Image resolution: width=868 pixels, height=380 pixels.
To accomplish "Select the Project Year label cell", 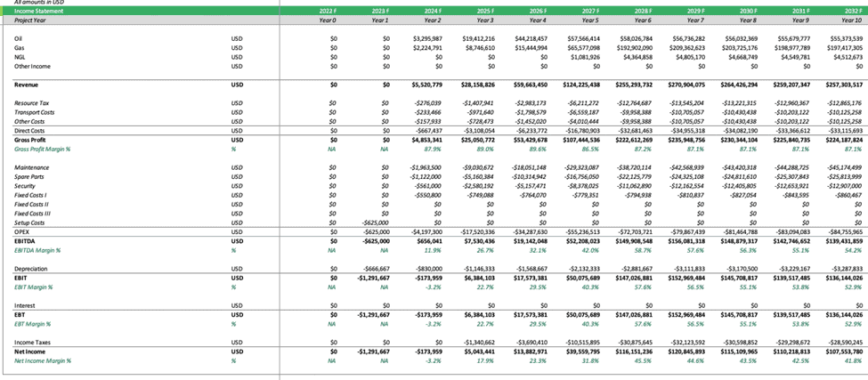I will 30,20.
